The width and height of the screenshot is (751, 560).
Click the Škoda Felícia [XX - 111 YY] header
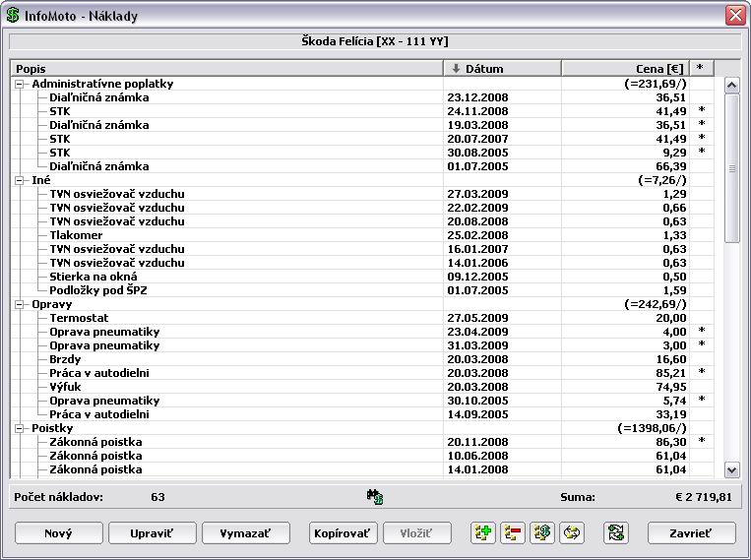375,41
